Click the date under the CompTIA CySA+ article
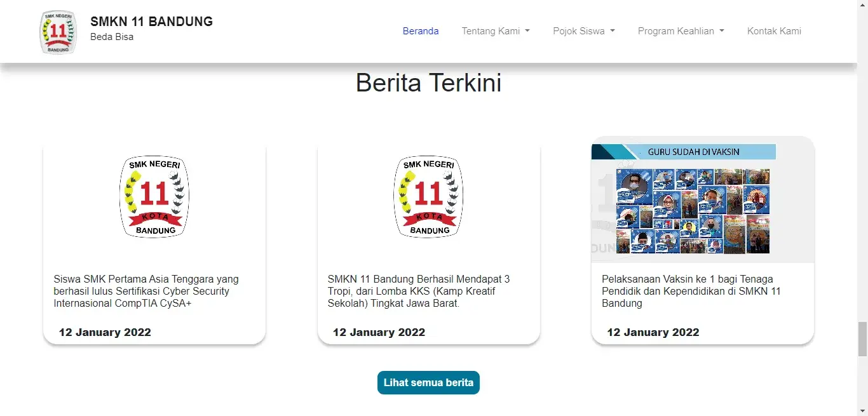The image size is (868, 416). coord(105,332)
